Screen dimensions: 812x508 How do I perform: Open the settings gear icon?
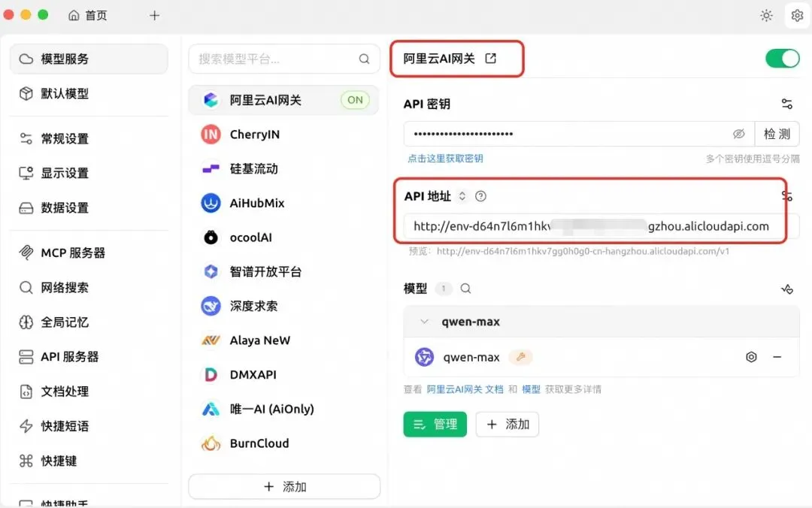797,16
